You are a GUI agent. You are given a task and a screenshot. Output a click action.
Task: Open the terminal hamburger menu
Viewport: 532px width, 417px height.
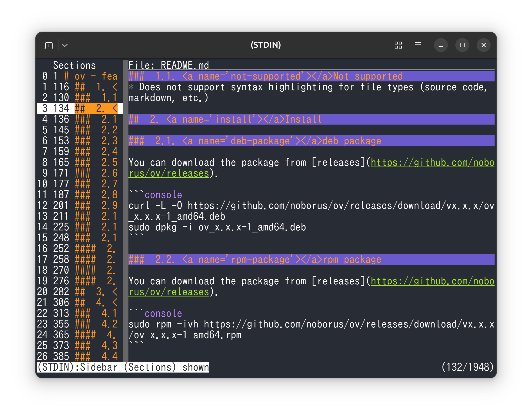[418, 45]
